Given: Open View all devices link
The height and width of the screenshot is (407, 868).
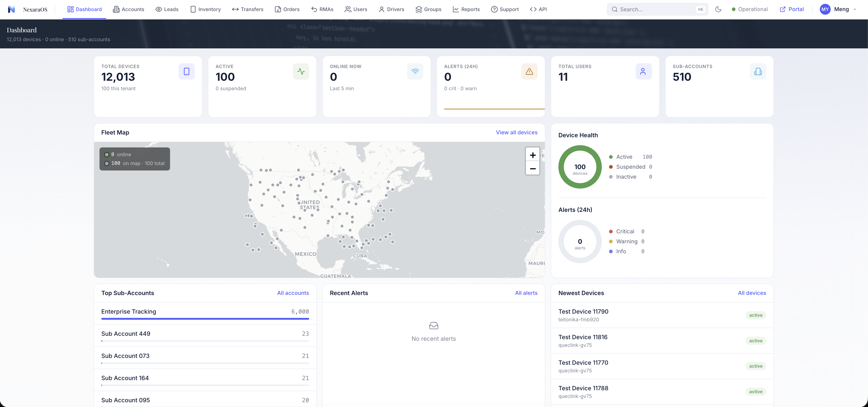Looking at the screenshot, I should tap(517, 133).
